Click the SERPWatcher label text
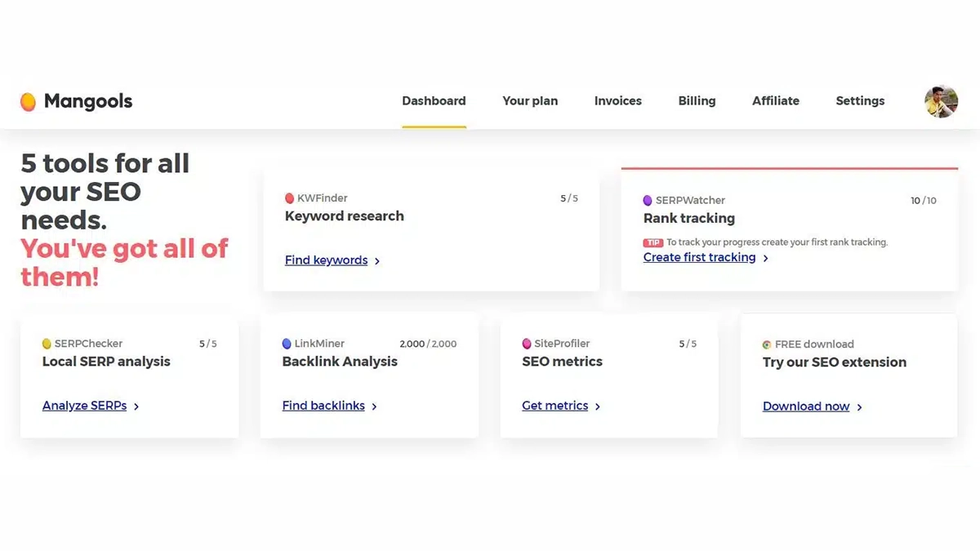The height and width of the screenshot is (551, 980). (x=690, y=200)
